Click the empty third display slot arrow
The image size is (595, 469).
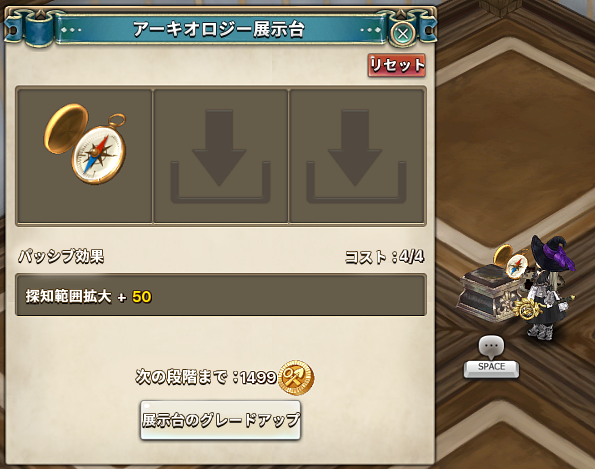pyautogui.click(x=356, y=156)
